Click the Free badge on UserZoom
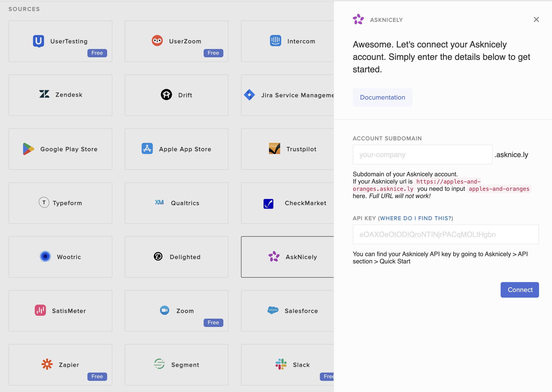The height and width of the screenshot is (392, 552). pos(213,53)
